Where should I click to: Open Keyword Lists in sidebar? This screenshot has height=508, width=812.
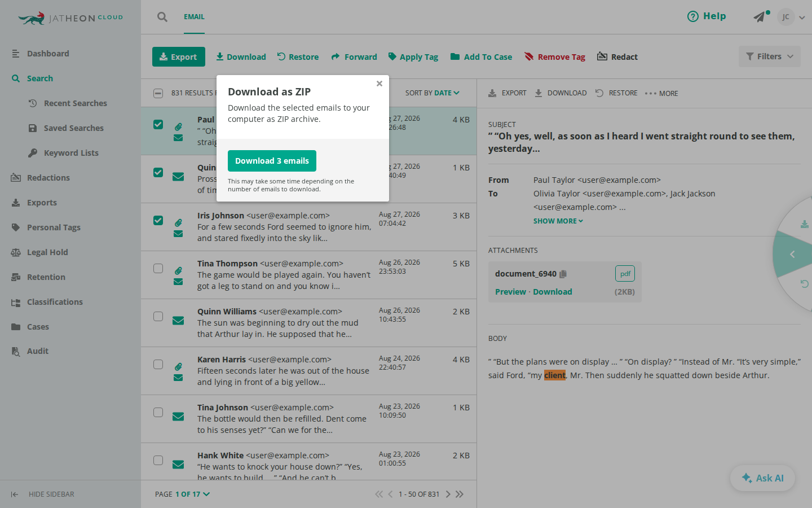click(71, 153)
